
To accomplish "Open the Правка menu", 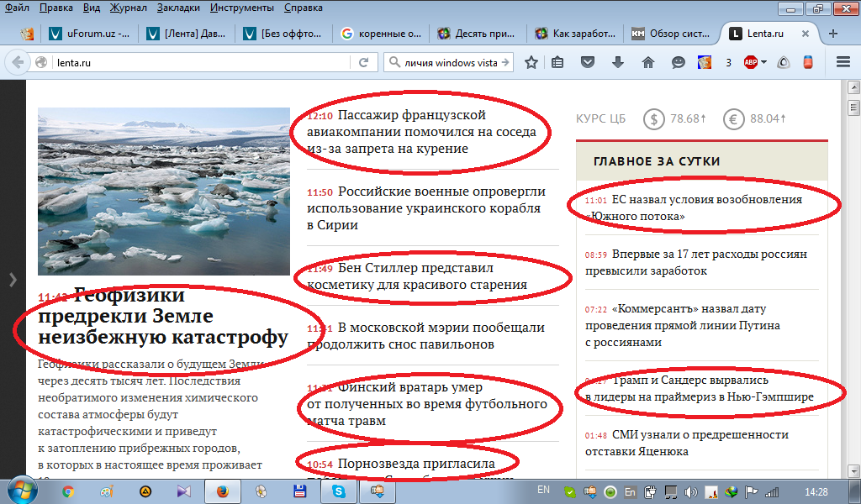I will (x=56, y=8).
